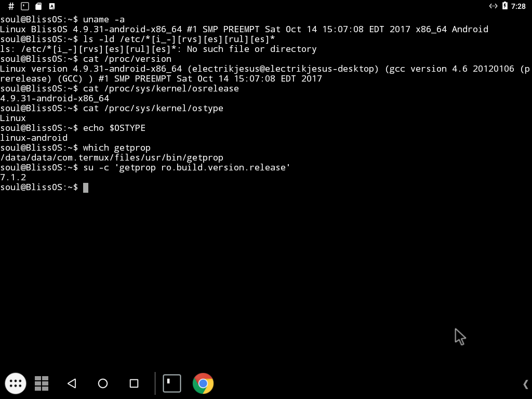
Task: Click the 'cat /proc/sys/kernel/ostype' command
Action: (x=153, y=108)
